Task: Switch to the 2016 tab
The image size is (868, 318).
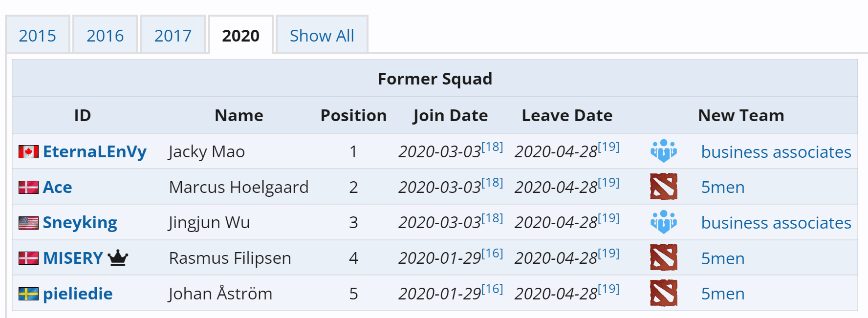Action: 105,36
